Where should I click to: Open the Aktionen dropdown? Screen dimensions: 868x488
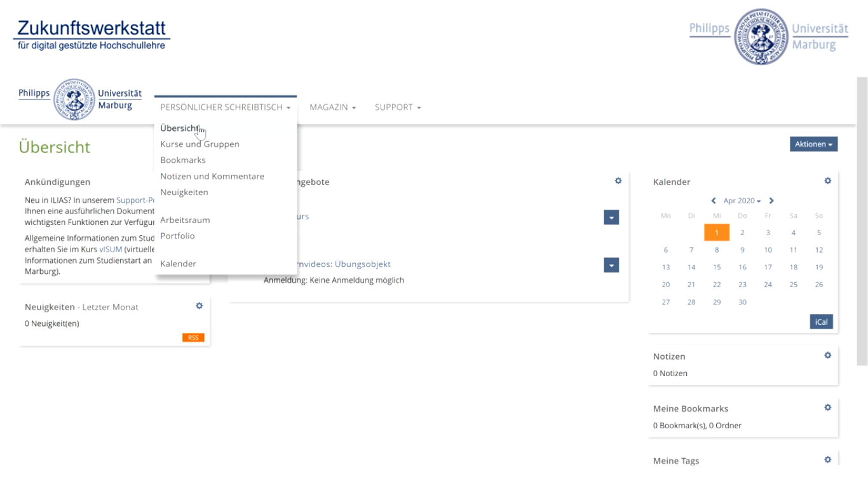click(x=813, y=144)
